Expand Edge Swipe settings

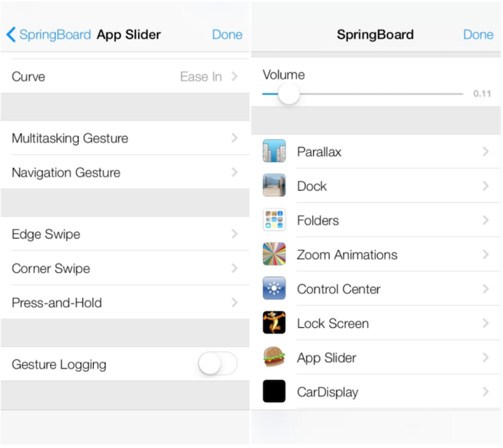[126, 234]
